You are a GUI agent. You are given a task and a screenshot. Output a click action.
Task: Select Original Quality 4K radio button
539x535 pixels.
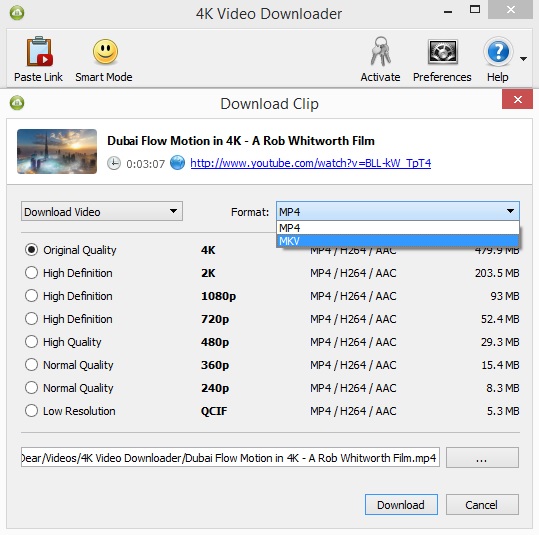click(31, 250)
